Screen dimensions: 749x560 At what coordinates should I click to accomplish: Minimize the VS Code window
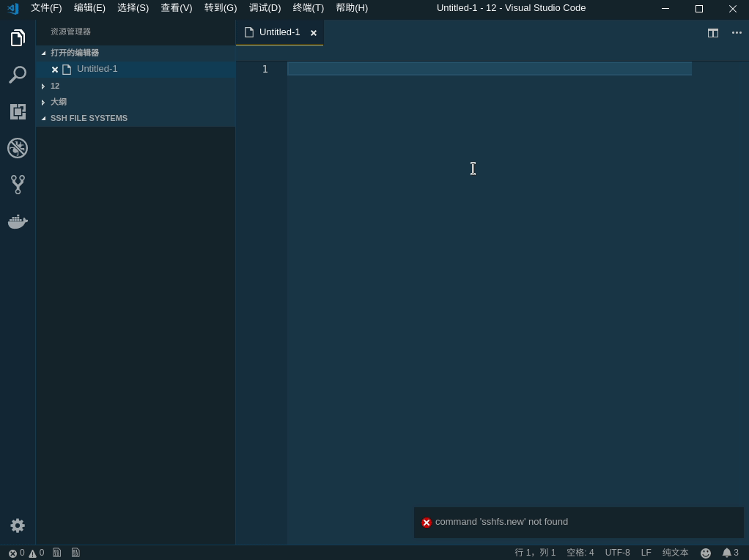point(665,8)
